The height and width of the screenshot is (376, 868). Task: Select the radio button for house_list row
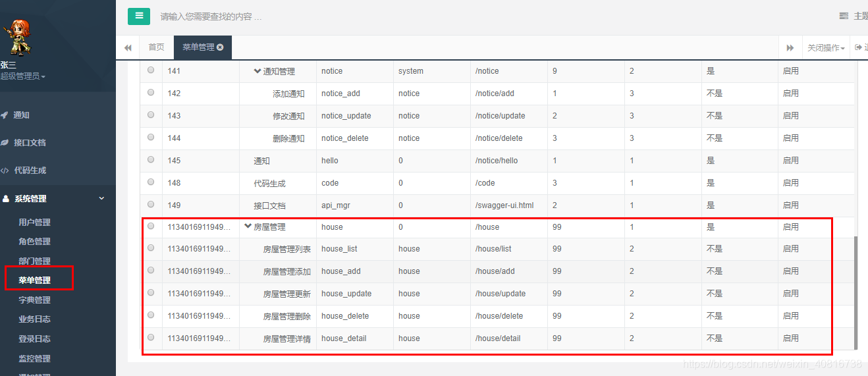click(151, 248)
